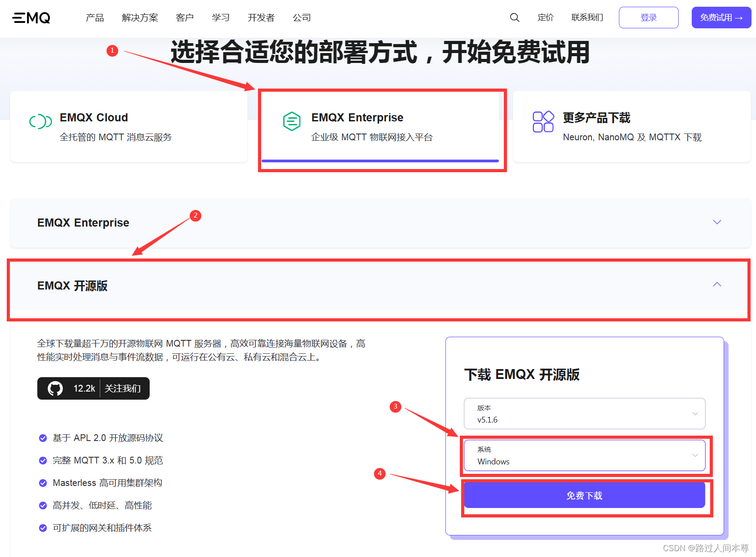756x557 pixels.
Task: Open the 开发者 menu
Action: tap(261, 18)
